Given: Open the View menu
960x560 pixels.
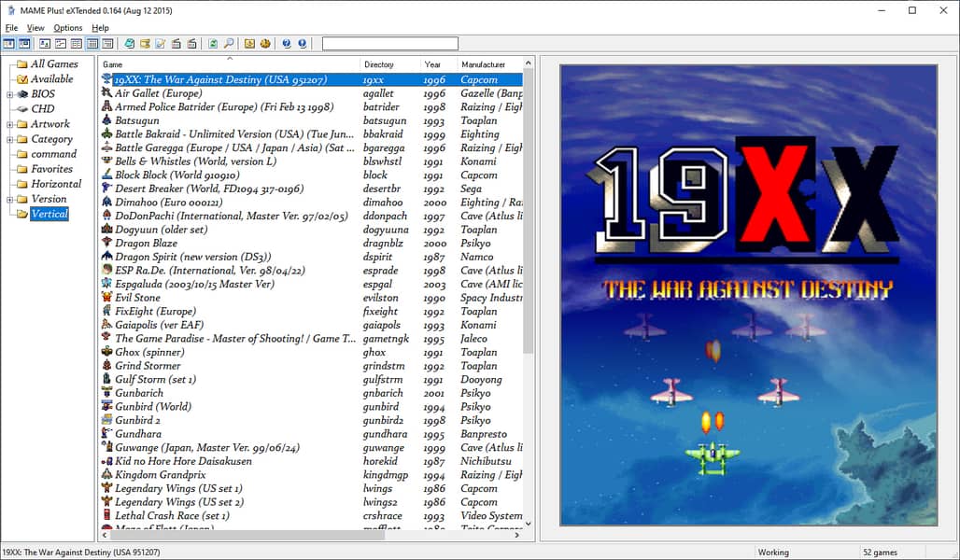Looking at the screenshot, I should (x=35, y=28).
